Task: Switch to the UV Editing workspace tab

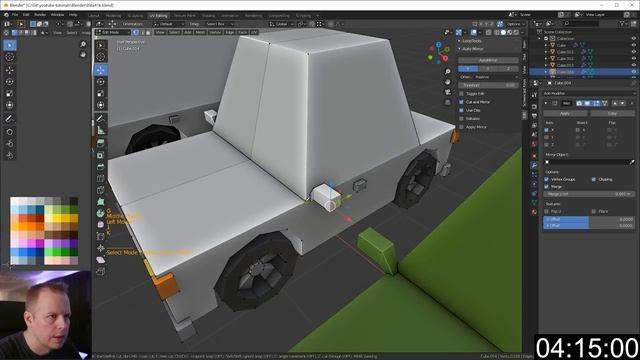Action: point(158,16)
